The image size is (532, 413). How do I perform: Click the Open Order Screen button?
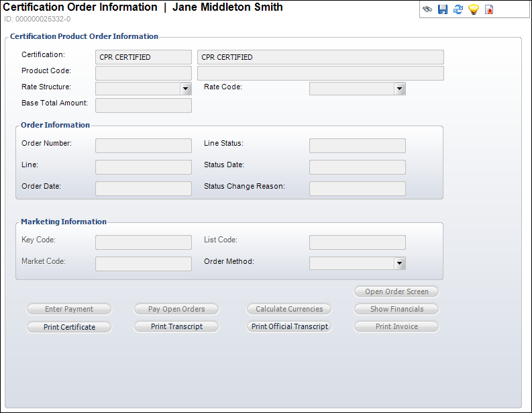click(396, 292)
